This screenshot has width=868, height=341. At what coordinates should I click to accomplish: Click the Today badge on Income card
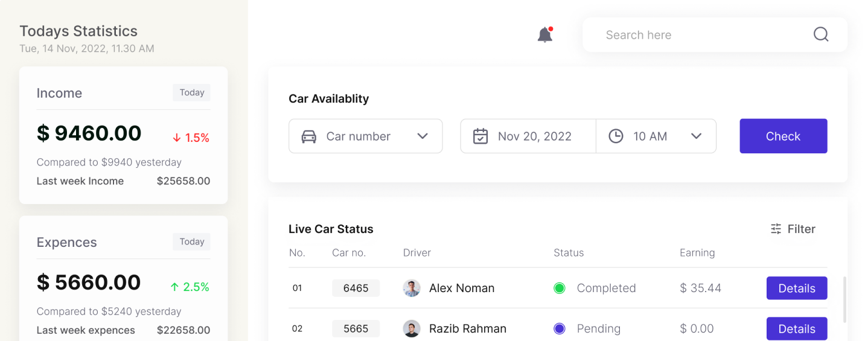[x=192, y=92]
